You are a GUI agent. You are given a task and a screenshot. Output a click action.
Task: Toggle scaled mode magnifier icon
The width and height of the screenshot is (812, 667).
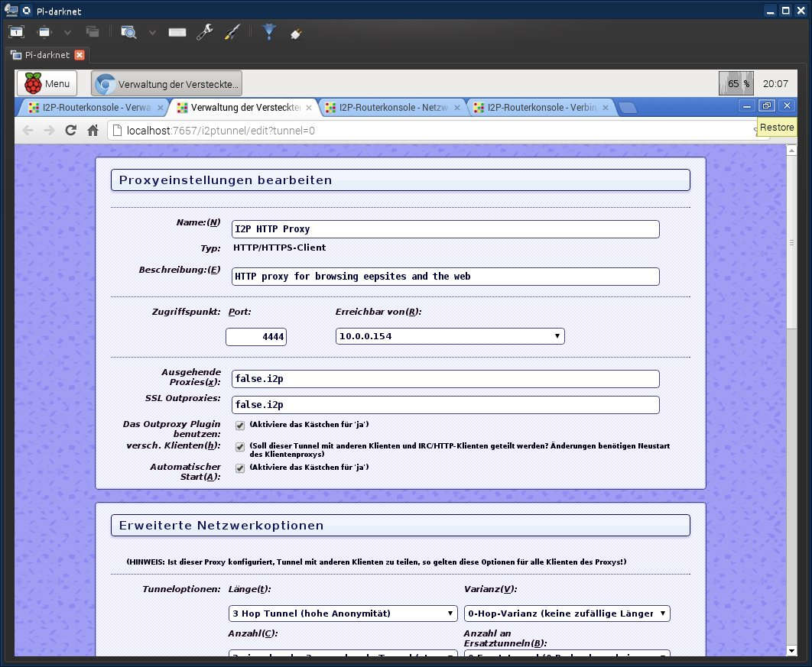pos(128,32)
